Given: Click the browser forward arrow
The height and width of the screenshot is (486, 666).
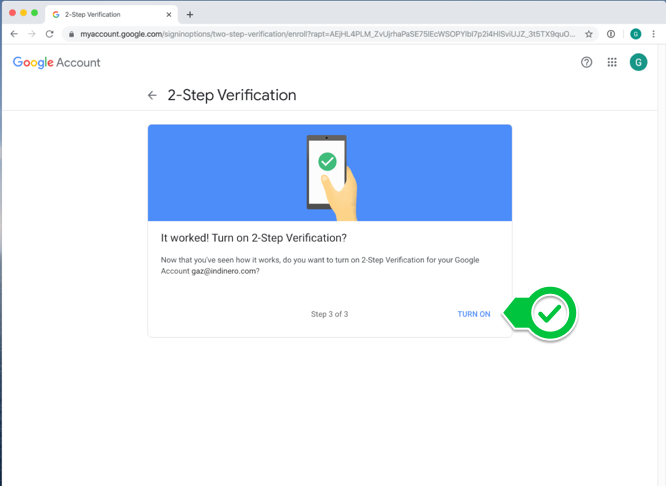Looking at the screenshot, I should pos(32,34).
